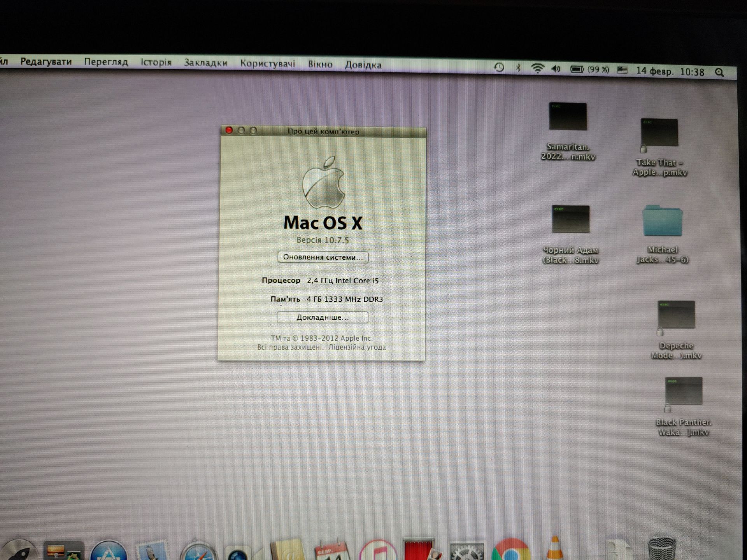The image size is (747, 560).
Task: Open the Вікно menu
Action: [x=320, y=64]
